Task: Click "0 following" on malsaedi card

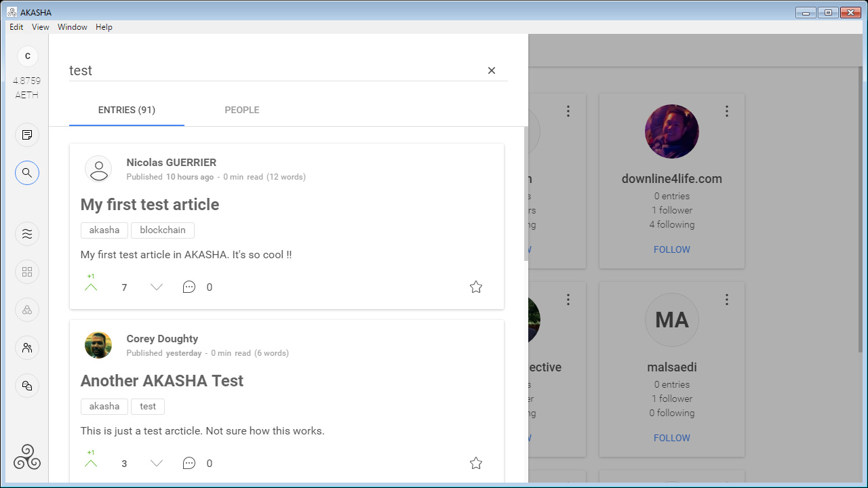Action: click(x=672, y=413)
